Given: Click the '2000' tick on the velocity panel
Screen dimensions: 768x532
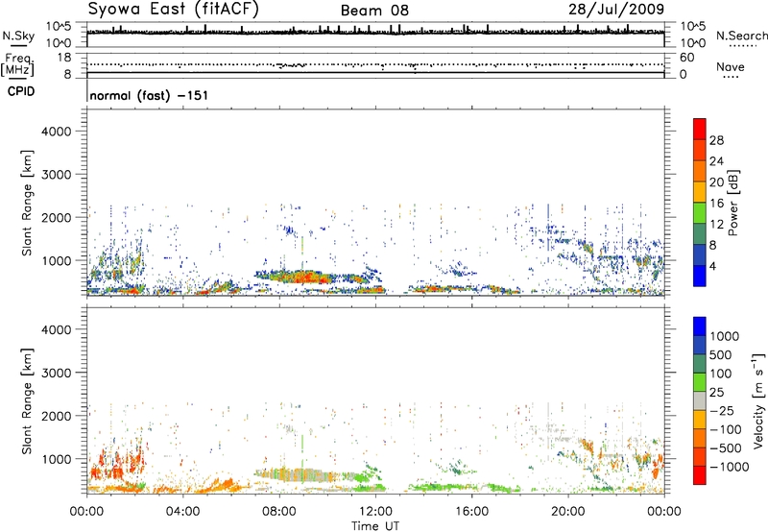Looking at the screenshot, I should [x=56, y=416].
